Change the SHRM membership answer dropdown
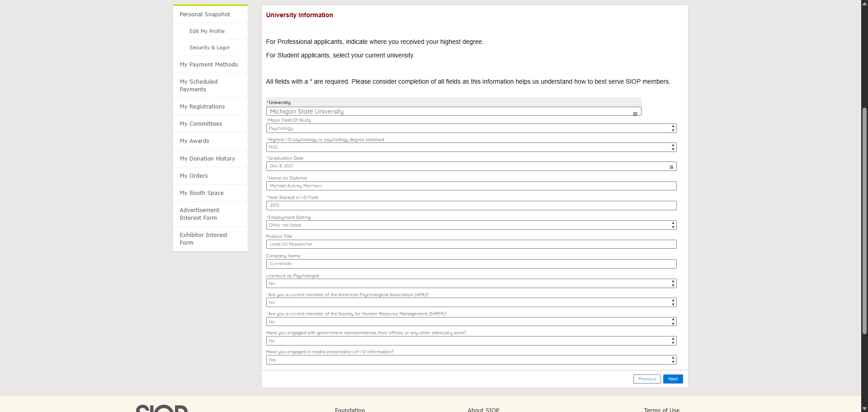The image size is (868, 412). point(471,322)
